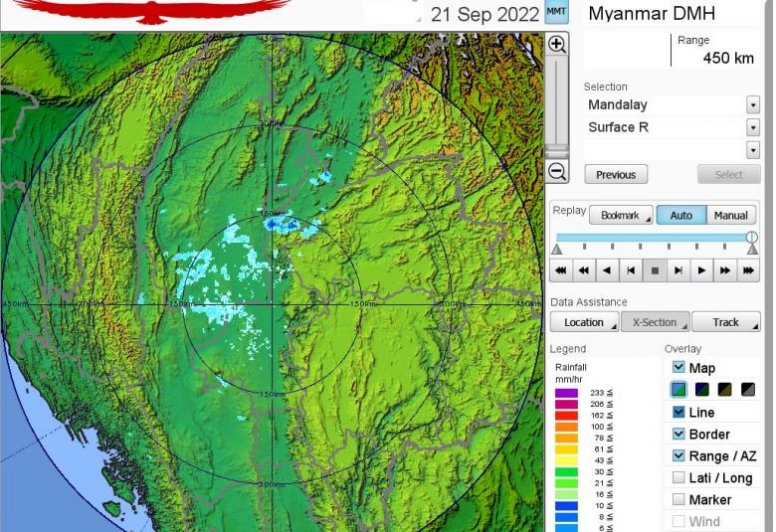Click the fastest rewind triple-arrow button

(561, 270)
